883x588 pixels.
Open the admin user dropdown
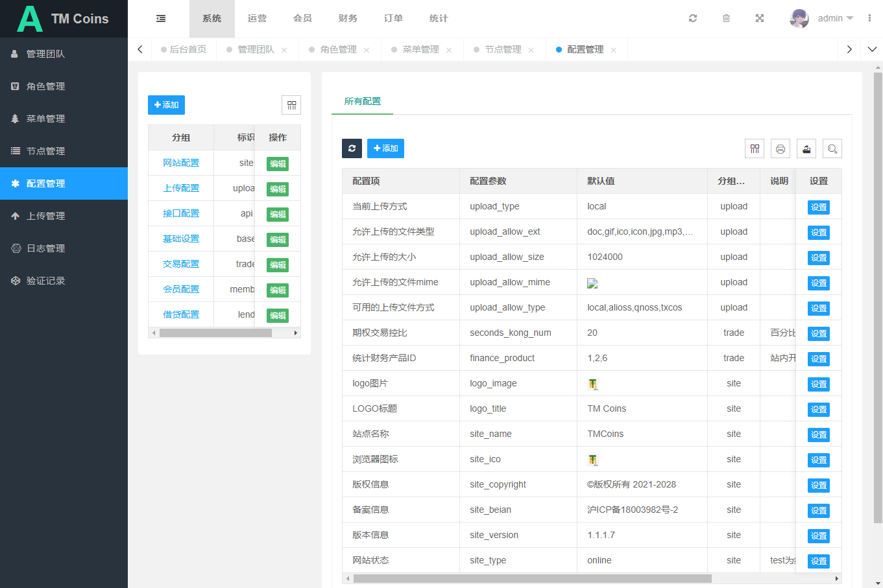click(822, 19)
